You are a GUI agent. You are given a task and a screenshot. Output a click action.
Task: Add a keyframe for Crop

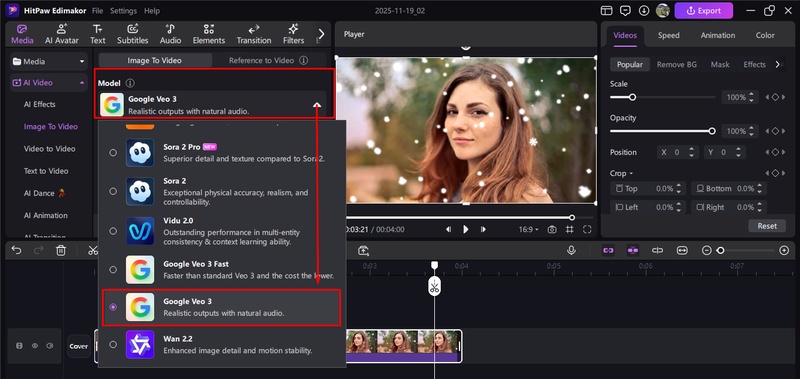click(775, 173)
